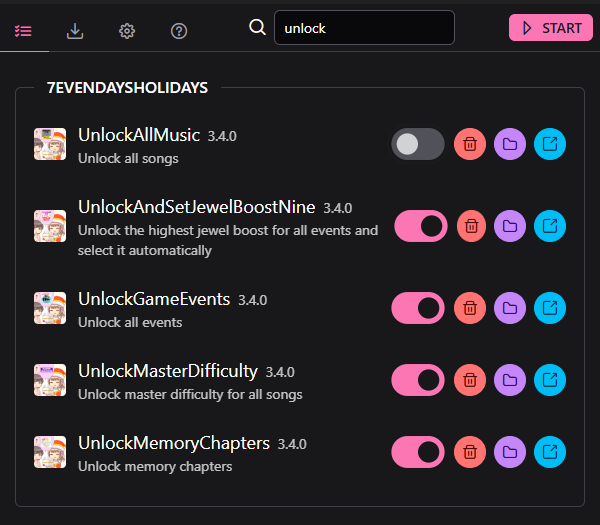Screen dimensions: 600x525
Task: Open external link for UnlockMasterDifficulty
Action: point(549,380)
